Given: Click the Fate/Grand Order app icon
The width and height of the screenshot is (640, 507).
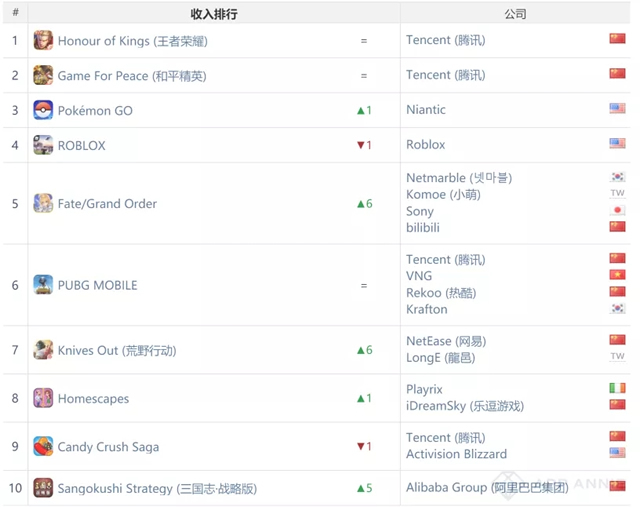Looking at the screenshot, I should [x=43, y=204].
